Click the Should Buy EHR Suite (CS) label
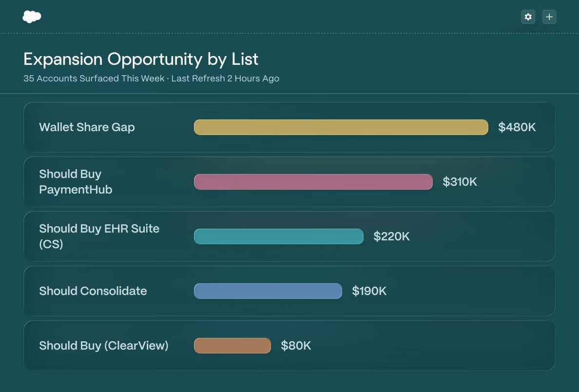 click(x=99, y=236)
